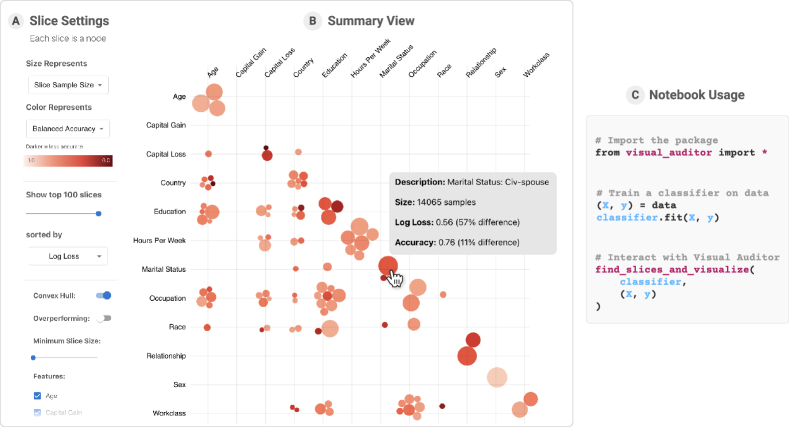This screenshot has height=427, width=789.
Task: Uncheck the Age feature checkbox
Action: [38, 396]
